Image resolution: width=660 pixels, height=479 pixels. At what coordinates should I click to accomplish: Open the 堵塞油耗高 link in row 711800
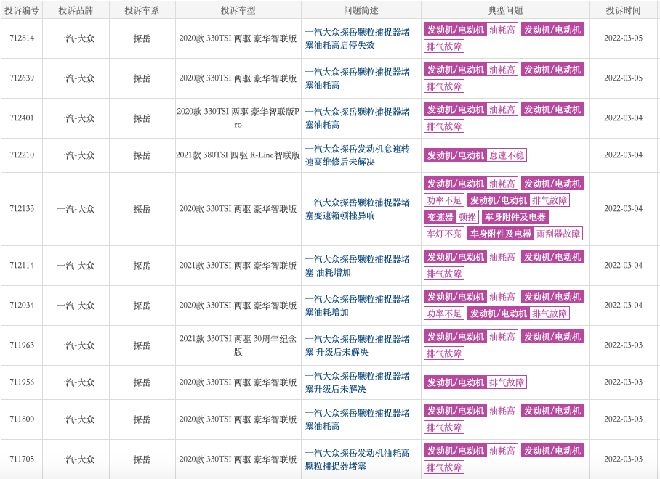357,419
